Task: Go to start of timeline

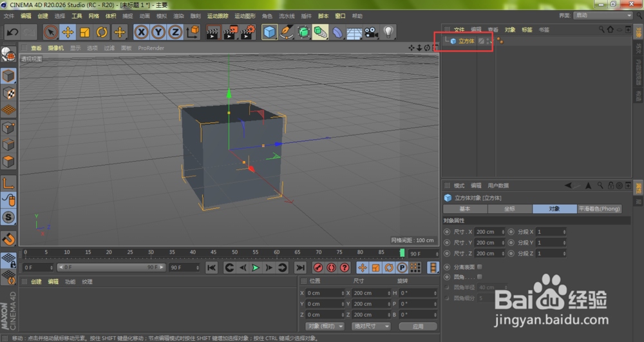Action: point(211,268)
